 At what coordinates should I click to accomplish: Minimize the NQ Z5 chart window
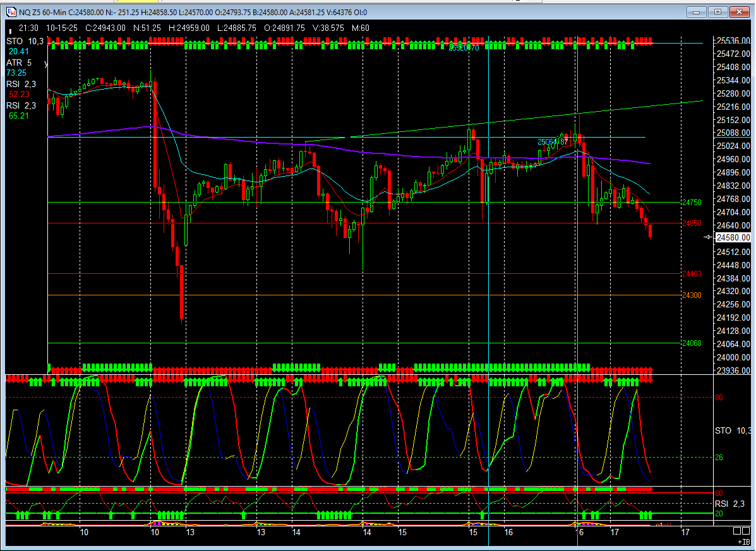point(697,12)
